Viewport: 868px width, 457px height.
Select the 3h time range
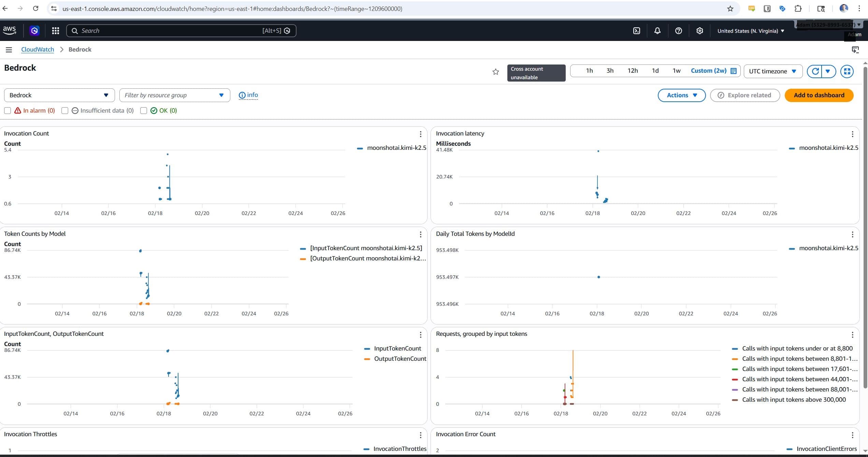(x=610, y=71)
